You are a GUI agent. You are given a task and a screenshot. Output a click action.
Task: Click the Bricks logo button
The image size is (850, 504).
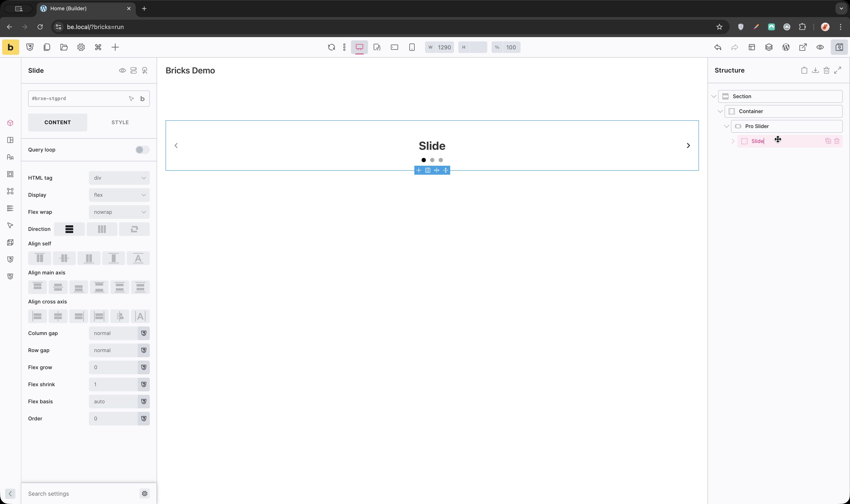[x=10, y=47]
